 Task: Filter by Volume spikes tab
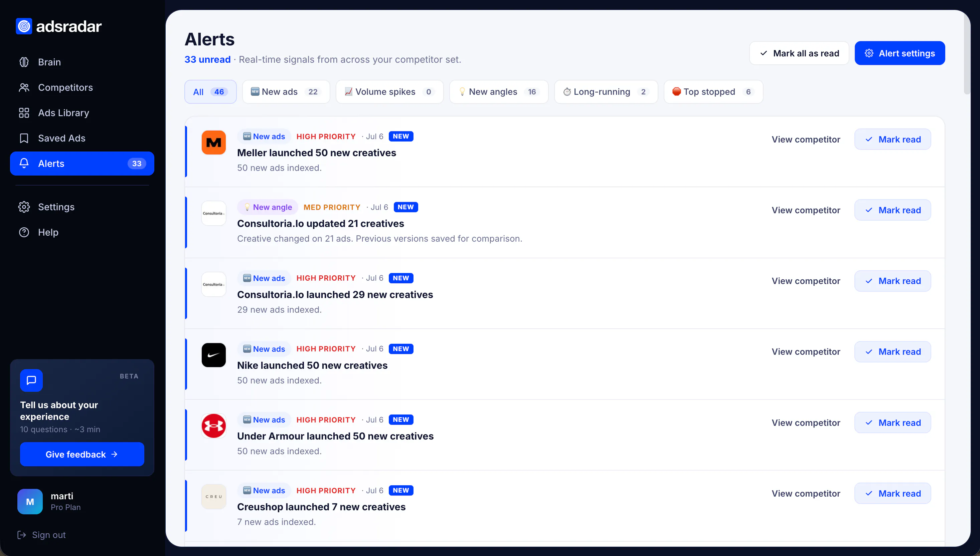(x=390, y=92)
